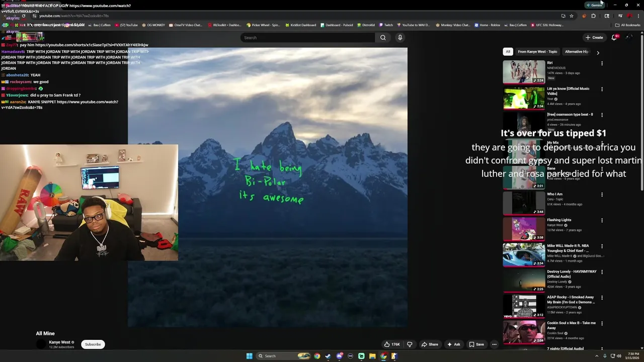The width and height of the screenshot is (644, 362).
Task: Open options menu for Who I Am video
Action: point(602,195)
